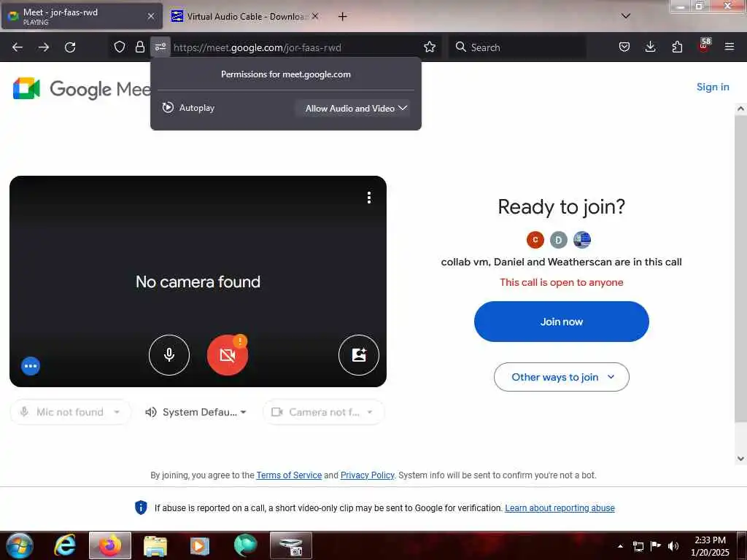The image size is (747, 560).
Task: Click the site permissions icon in address bar
Action: [x=160, y=47]
